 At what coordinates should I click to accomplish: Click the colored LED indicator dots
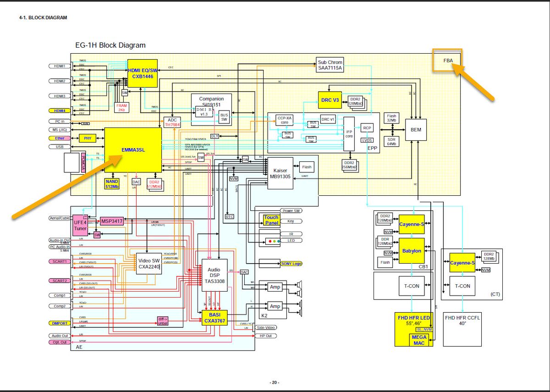click(272, 241)
